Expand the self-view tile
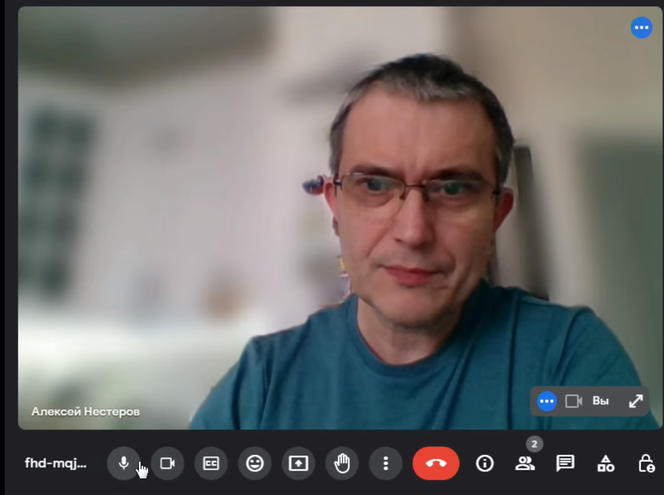 click(x=635, y=401)
